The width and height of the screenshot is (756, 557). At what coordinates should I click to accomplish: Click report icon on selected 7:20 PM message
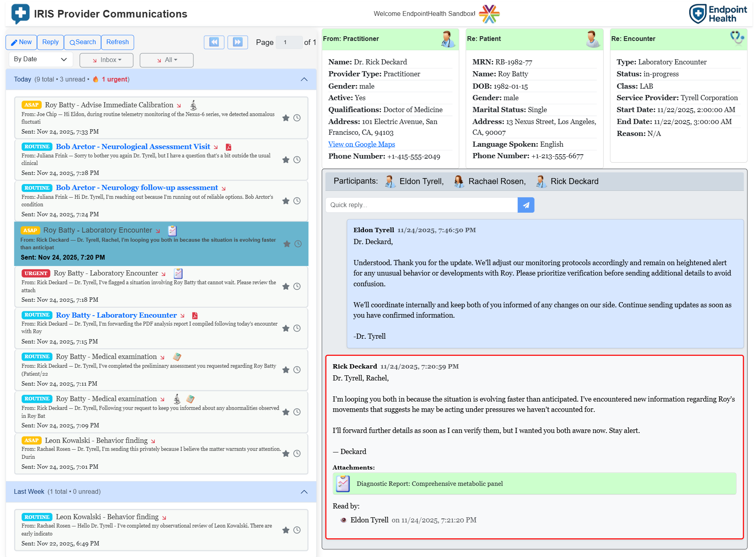tap(172, 231)
